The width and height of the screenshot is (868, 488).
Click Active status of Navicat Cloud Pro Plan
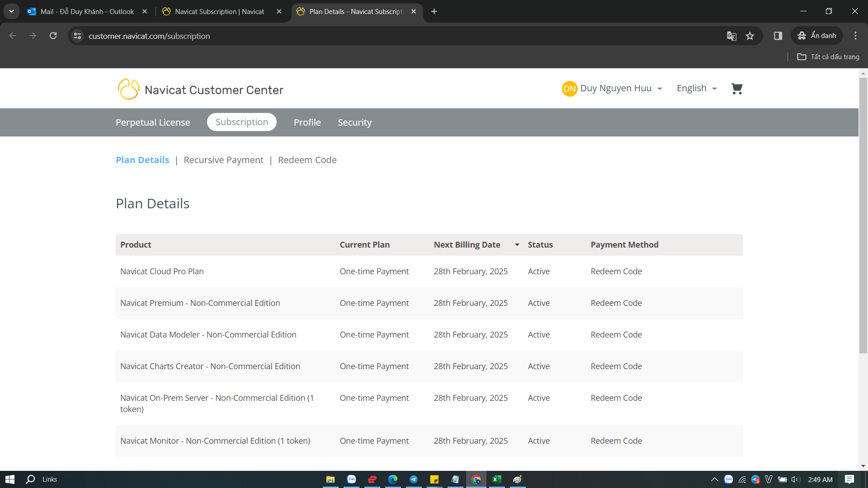tap(538, 271)
